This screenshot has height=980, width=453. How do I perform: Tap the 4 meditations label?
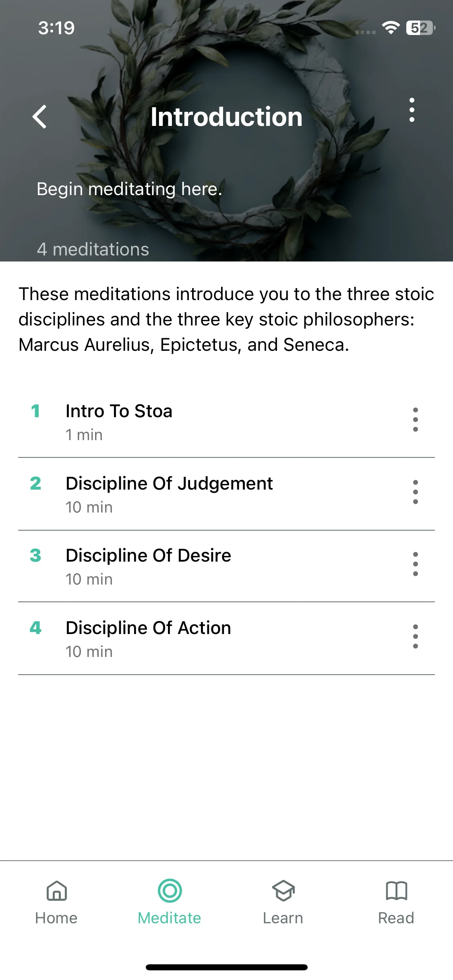coord(93,249)
